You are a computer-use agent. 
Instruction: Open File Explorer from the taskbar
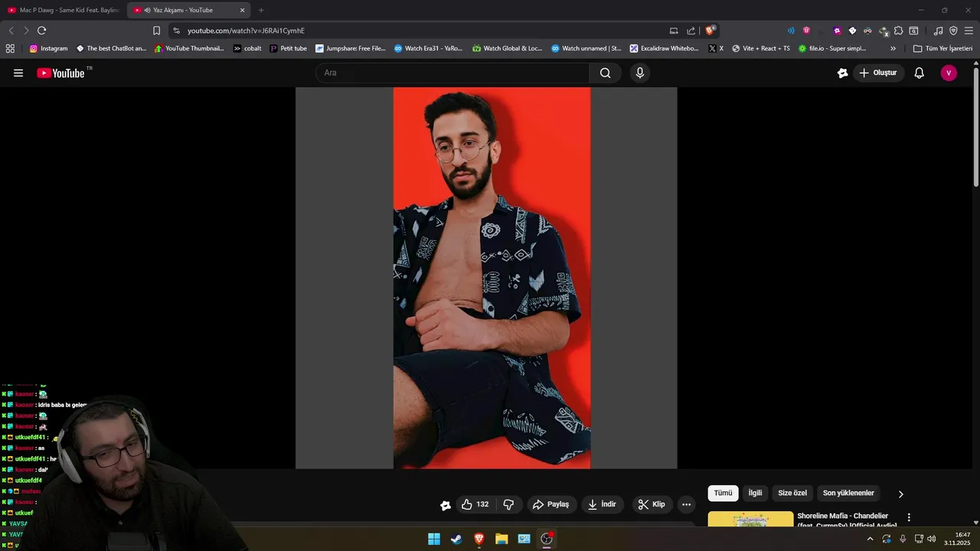pos(501,539)
